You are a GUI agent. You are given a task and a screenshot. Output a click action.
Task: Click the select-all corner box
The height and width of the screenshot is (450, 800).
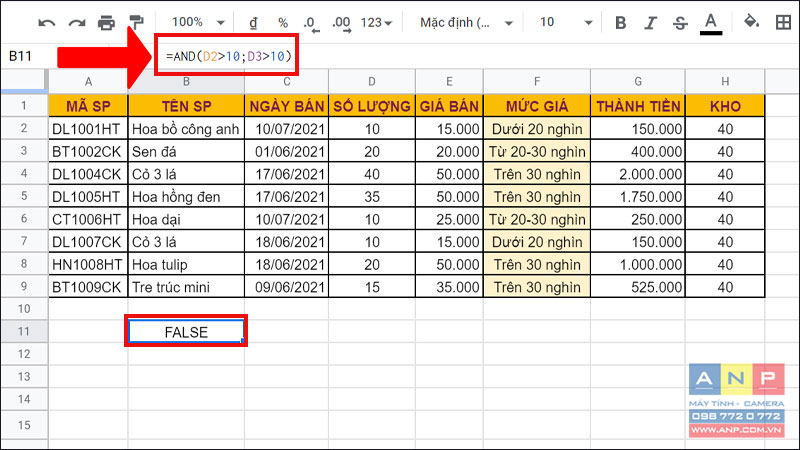coord(23,81)
